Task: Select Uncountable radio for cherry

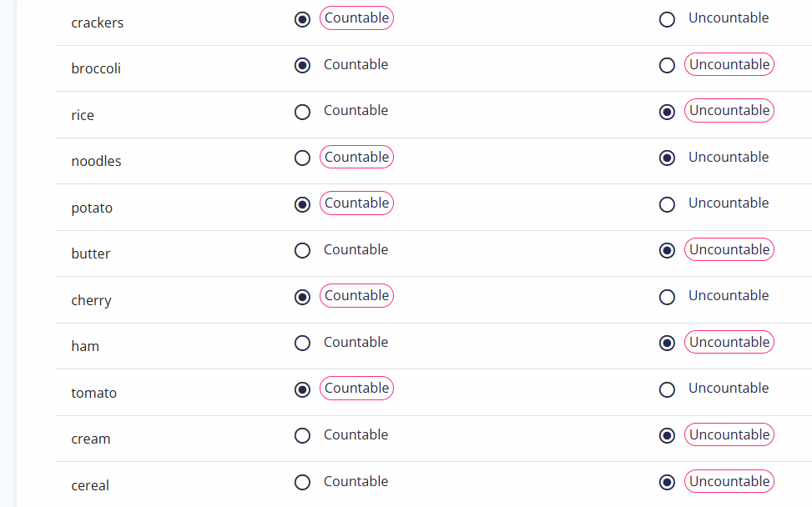Action: coord(667,298)
